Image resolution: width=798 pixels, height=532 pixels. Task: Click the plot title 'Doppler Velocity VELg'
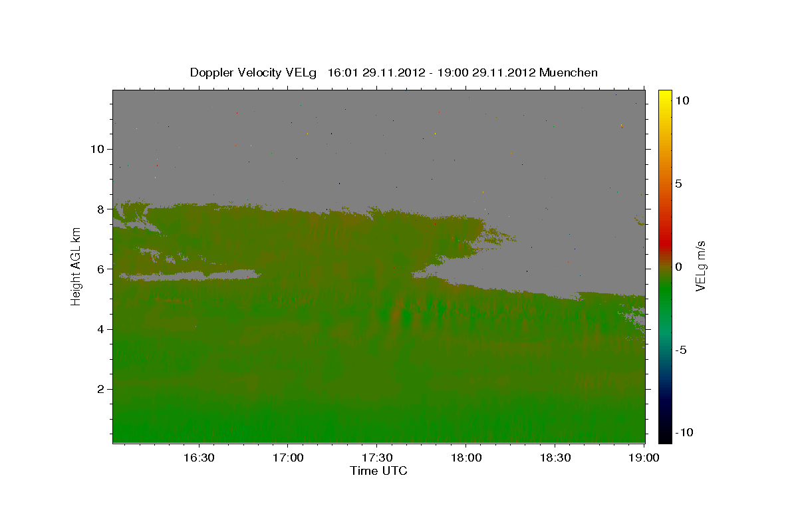[253, 72]
